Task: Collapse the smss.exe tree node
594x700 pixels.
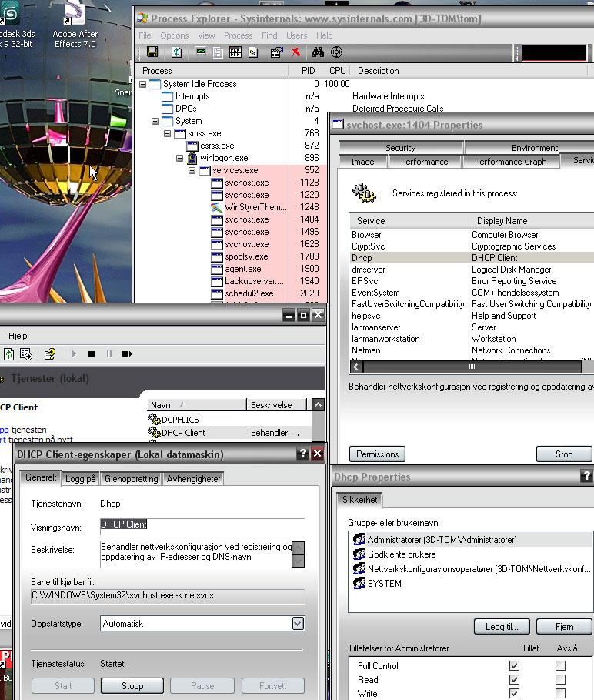Action: coord(167,133)
